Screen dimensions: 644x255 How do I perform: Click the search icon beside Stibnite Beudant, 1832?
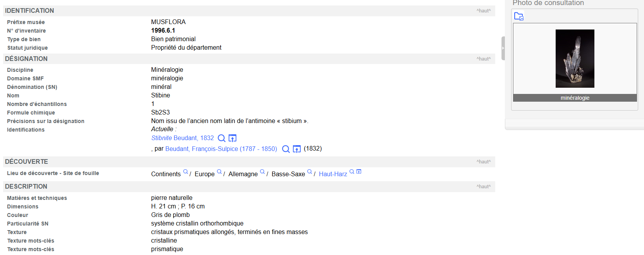point(222,138)
